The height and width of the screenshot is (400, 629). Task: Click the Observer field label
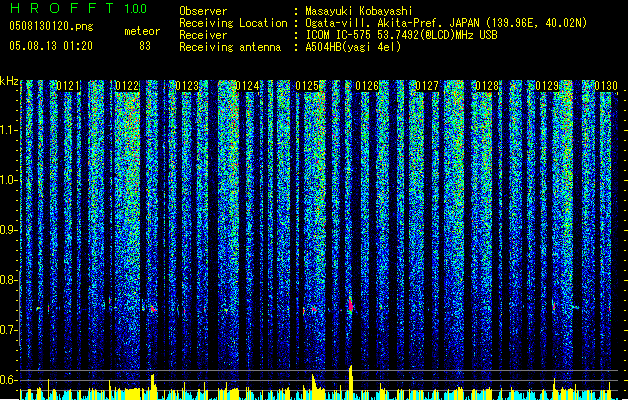[x=203, y=11]
